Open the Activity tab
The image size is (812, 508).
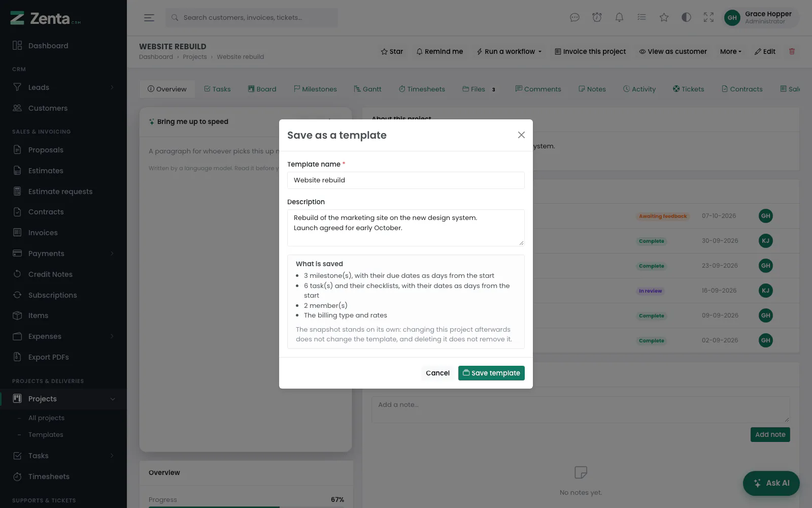(x=639, y=89)
